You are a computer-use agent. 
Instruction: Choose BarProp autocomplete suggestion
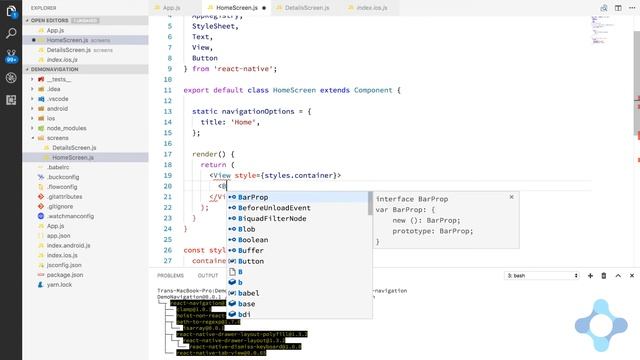tap(297, 197)
